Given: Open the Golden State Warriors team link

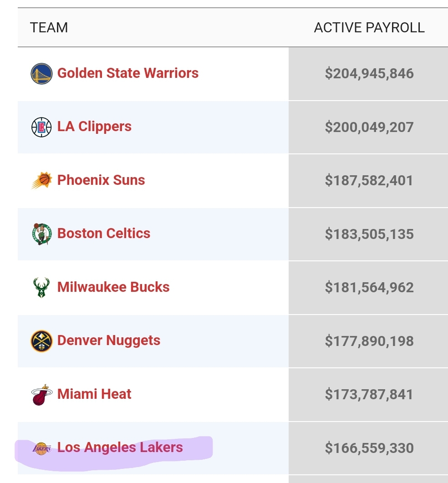Looking at the screenshot, I should (x=128, y=73).
